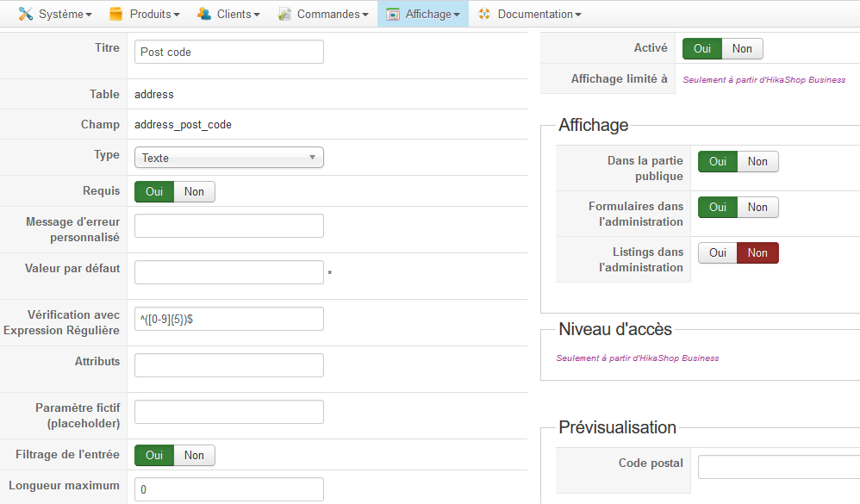Click the Documentation lifebuoy icon

484,14
